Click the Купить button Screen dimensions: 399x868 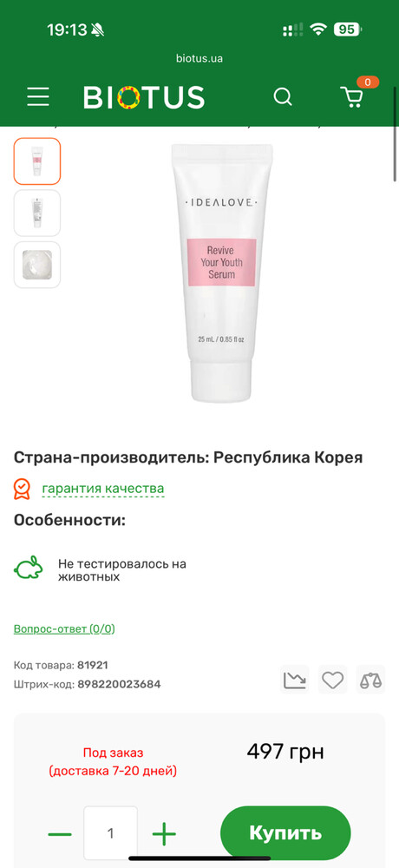click(285, 833)
